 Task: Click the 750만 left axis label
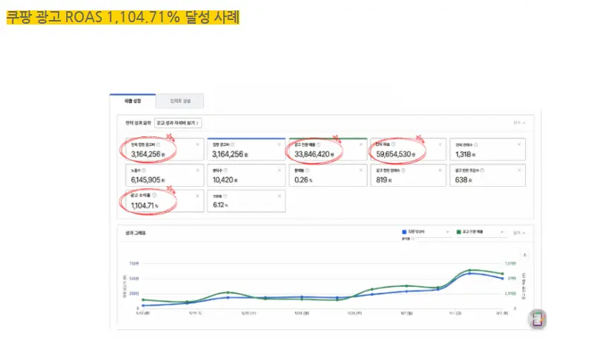point(133,263)
